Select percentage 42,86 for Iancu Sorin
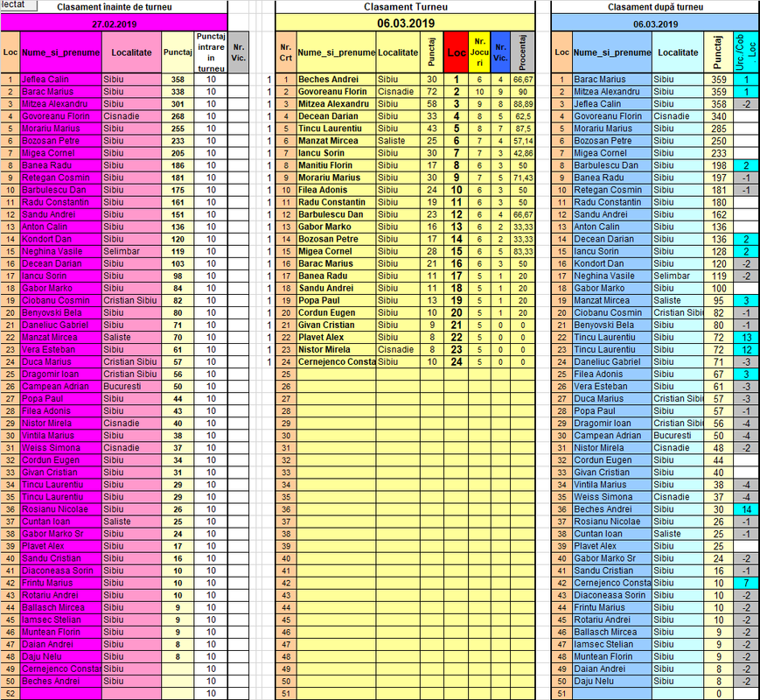Viewport: 760px width, 700px height. click(x=522, y=153)
